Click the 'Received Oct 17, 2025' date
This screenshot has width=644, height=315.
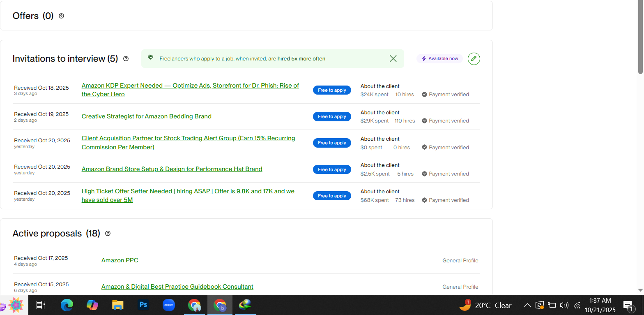click(41, 258)
